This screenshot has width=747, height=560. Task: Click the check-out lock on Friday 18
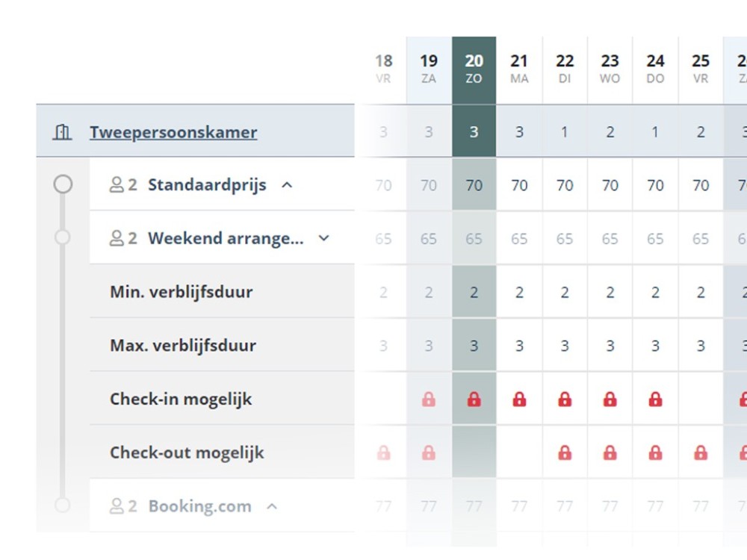[382, 452]
